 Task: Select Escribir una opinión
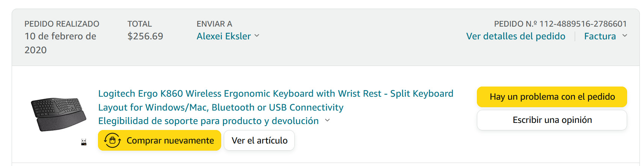[552, 120]
